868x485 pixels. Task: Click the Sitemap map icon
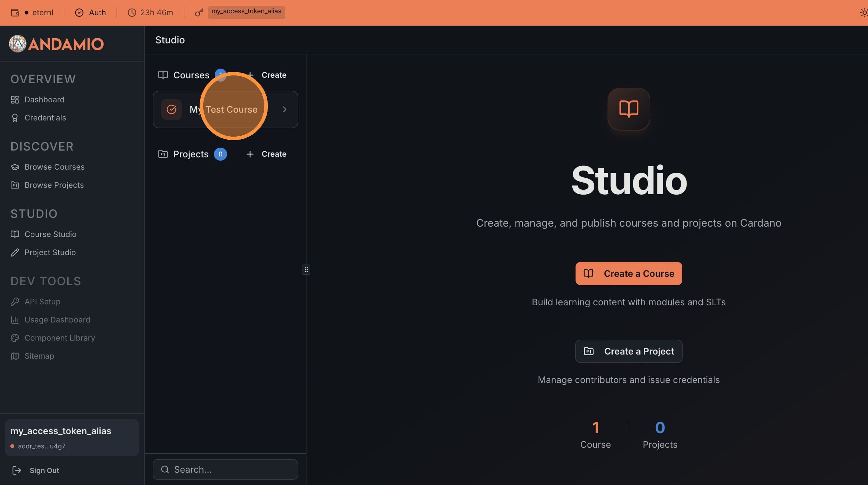coord(15,356)
